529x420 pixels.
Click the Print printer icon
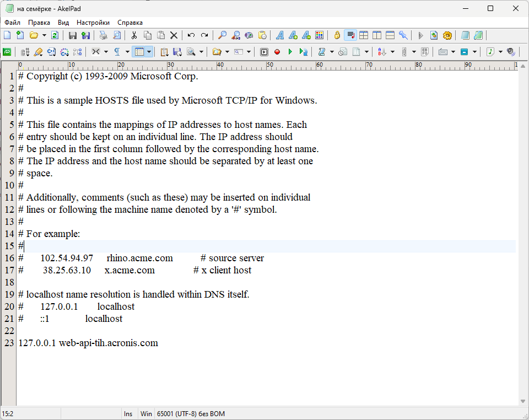pyautogui.click(x=103, y=35)
